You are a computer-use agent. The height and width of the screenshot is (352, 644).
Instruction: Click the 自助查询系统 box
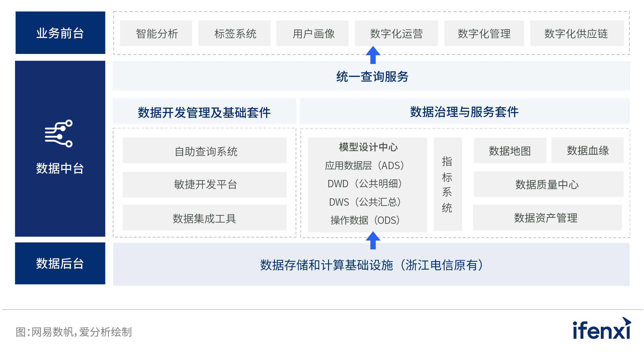point(204,151)
